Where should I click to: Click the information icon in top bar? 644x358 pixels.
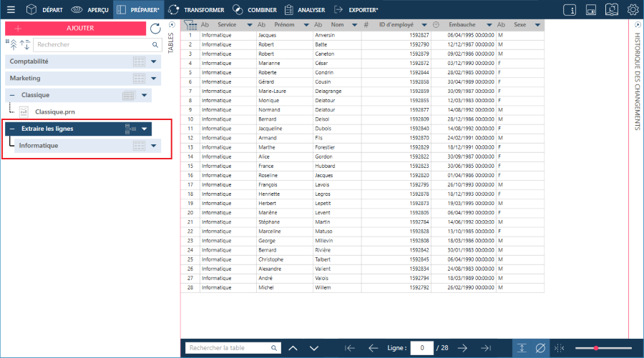coord(570,10)
